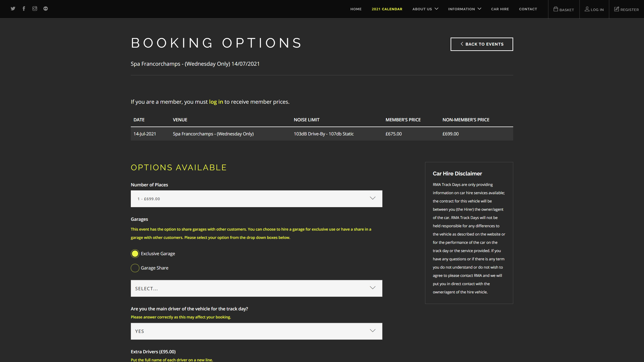Select the Garage Share radio button
644x362 pixels.
[x=135, y=268]
